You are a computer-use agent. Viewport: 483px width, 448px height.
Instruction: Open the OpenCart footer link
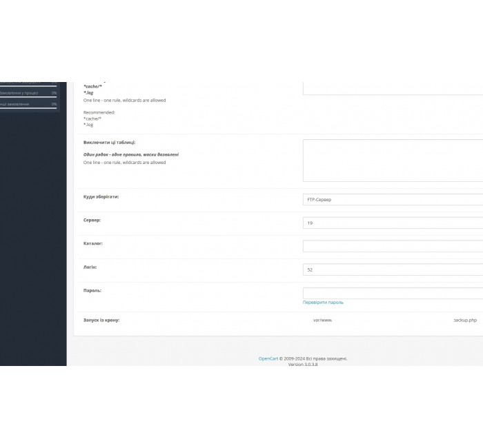tap(268, 358)
